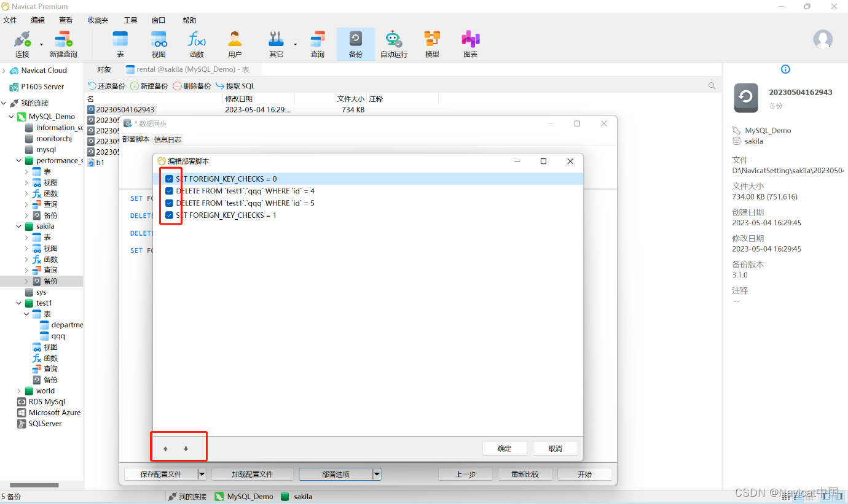Image resolution: width=848 pixels, height=504 pixels.
Task: Click New Backup (新建备份) button
Action: pyautogui.click(x=149, y=86)
